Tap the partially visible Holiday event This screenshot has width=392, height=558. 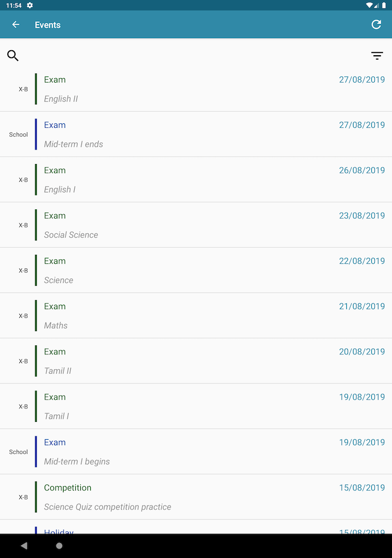196,529
